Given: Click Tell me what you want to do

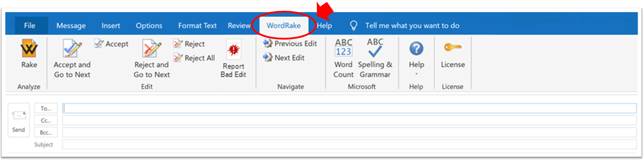Looking at the screenshot, I should click(x=412, y=26).
